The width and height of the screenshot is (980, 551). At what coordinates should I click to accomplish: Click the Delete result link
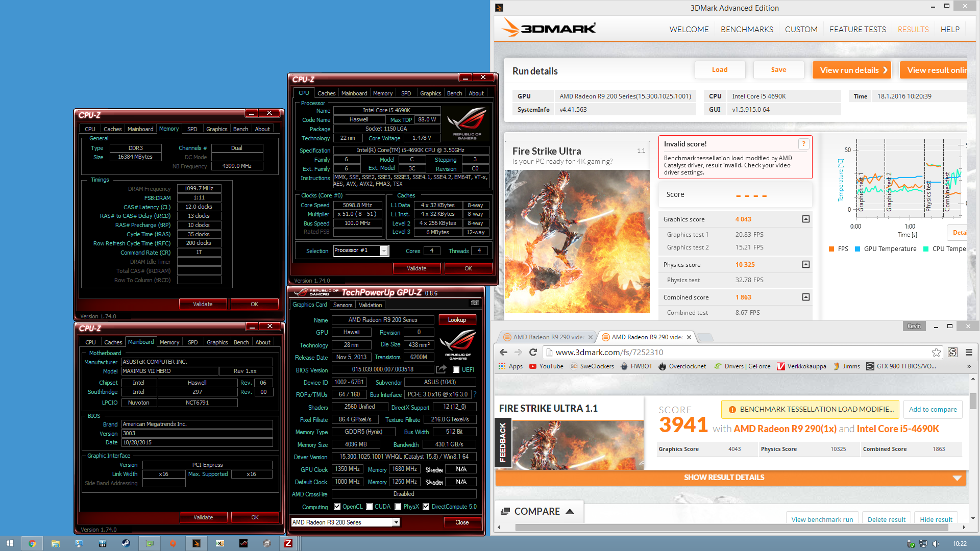886,519
